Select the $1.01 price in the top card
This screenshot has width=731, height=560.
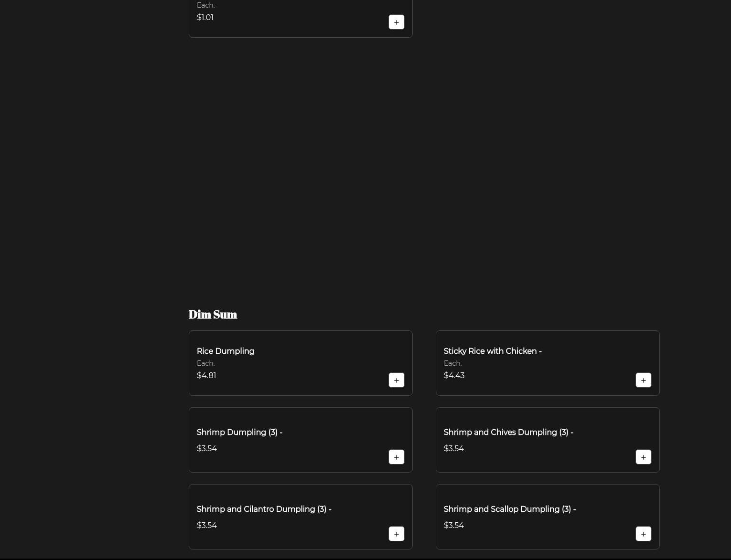[205, 17]
